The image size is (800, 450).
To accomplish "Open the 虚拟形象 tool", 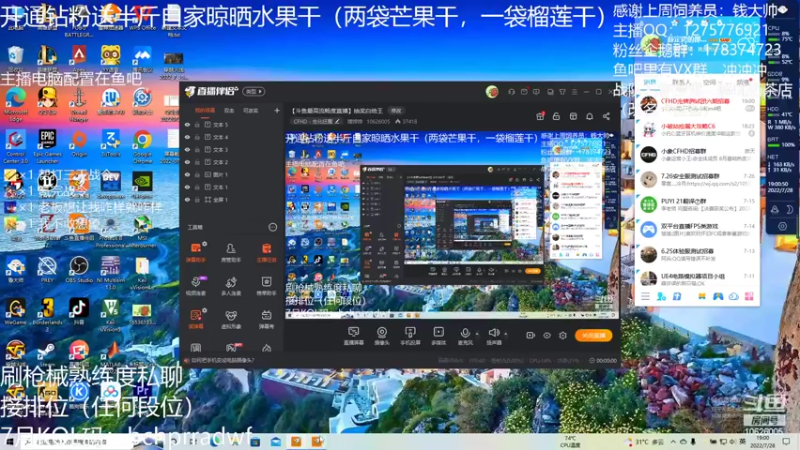I will (231, 319).
